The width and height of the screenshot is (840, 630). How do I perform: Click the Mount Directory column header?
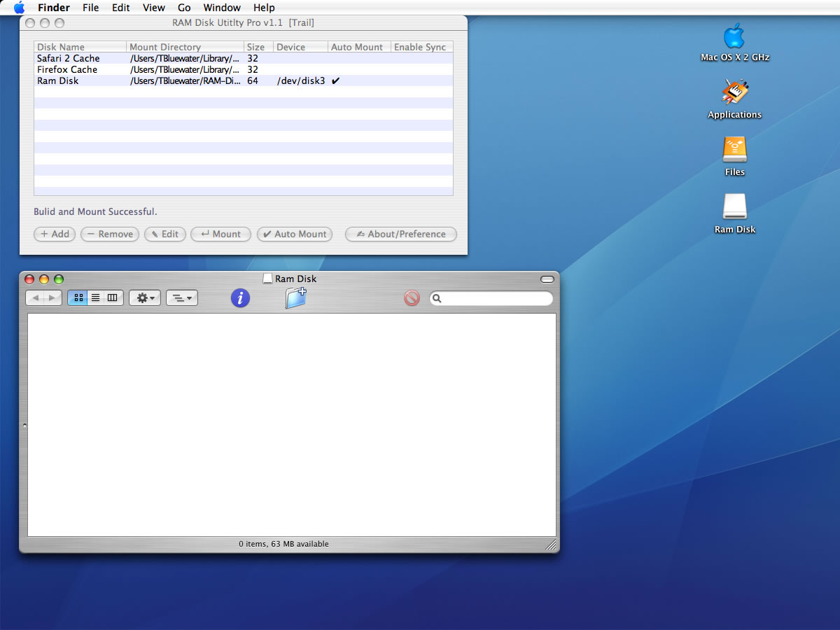click(185, 47)
